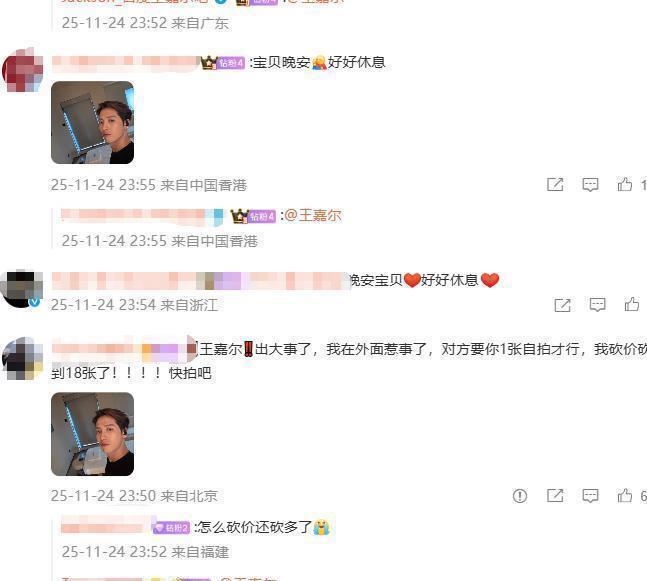Image resolution: width=647 pixels, height=581 pixels.
Task: Click the 钻粉4 badge beside 宝贝晚安
Action: [231, 63]
